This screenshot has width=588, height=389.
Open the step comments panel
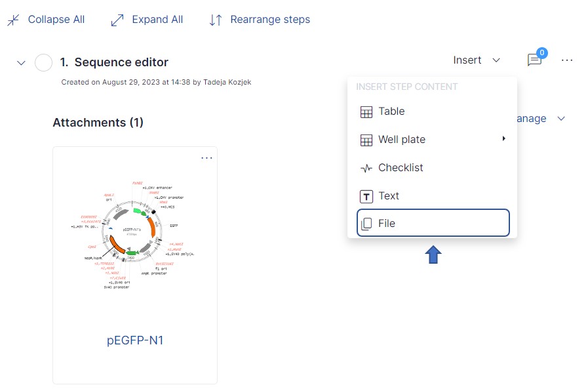tap(534, 60)
